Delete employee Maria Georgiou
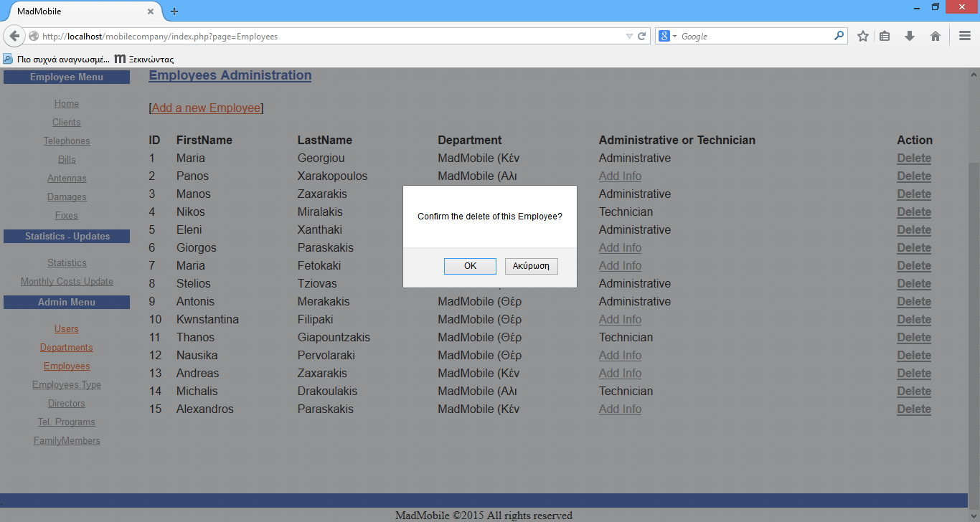 point(914,158)
